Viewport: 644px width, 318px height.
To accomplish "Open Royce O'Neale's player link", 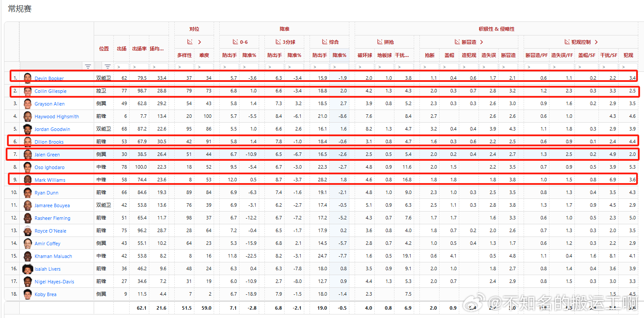I will pos(51,231).
